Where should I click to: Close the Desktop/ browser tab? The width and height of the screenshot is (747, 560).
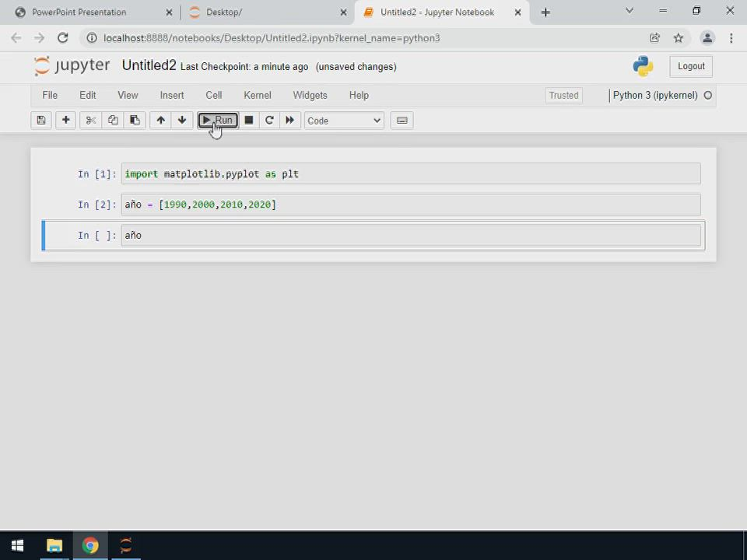[x=343, y=13]
